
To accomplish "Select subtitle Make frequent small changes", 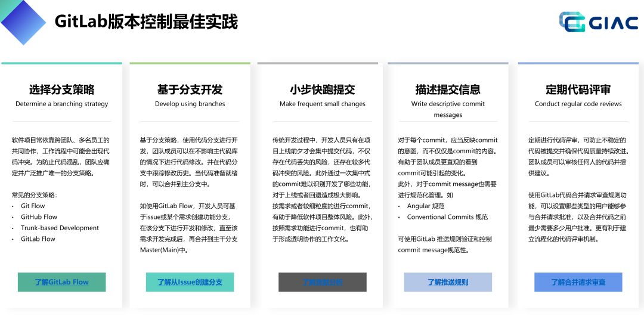I will (x=323, y=104).
